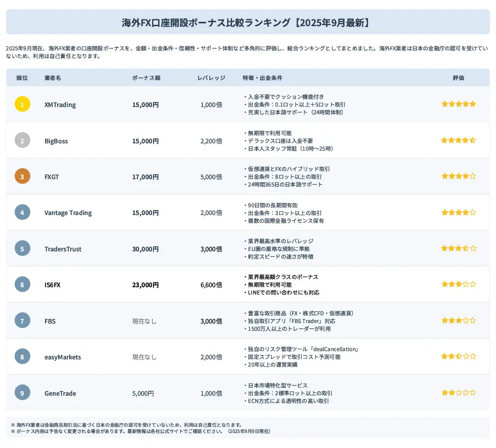Click TradersTrust's 30,000円 bonus amount
The image size is (496, 448).
click(x=145, y=249)
